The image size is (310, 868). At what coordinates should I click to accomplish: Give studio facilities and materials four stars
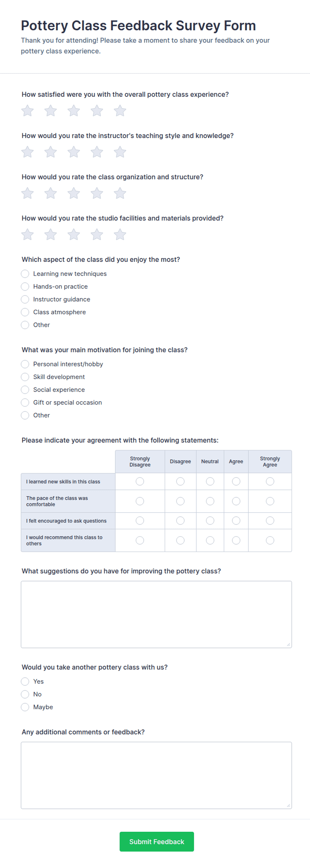(97, 235)
